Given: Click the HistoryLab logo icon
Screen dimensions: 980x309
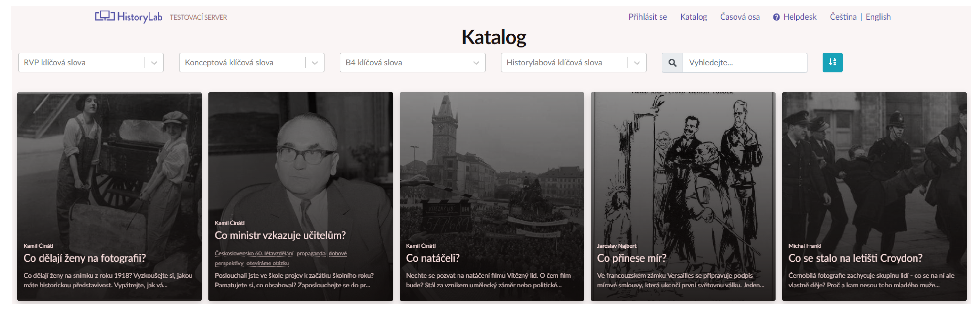Looking at the screenshot, I should tap(105, 16).
